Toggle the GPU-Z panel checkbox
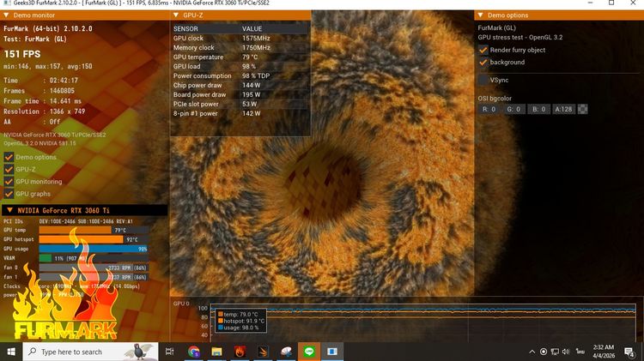 (9, 169)
